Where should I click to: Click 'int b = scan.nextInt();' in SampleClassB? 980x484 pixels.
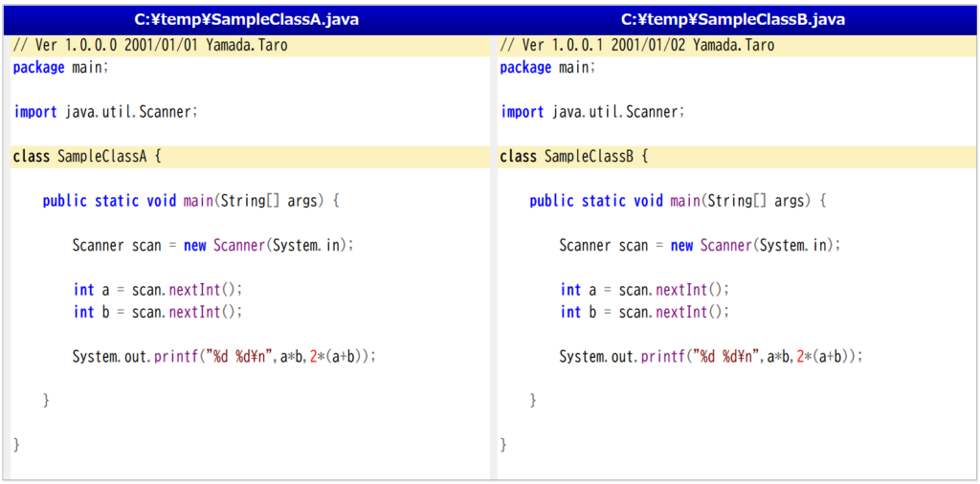coord(645,312)
